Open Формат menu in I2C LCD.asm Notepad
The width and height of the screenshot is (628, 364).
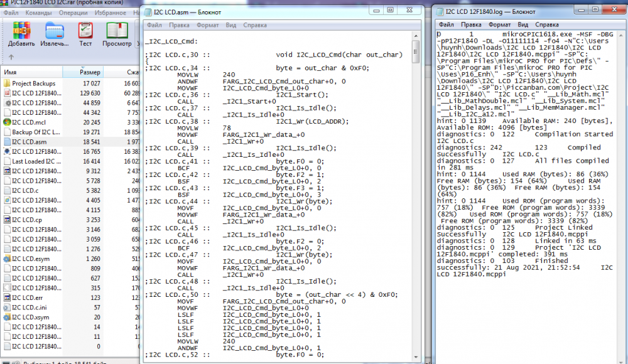207,25
